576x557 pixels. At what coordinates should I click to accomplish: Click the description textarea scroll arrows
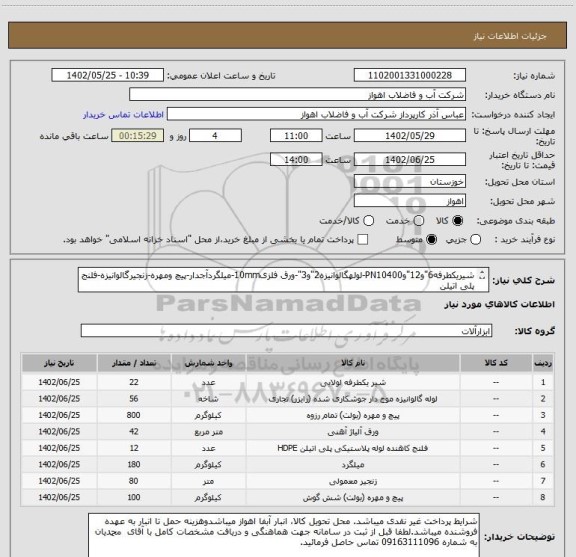482,275
